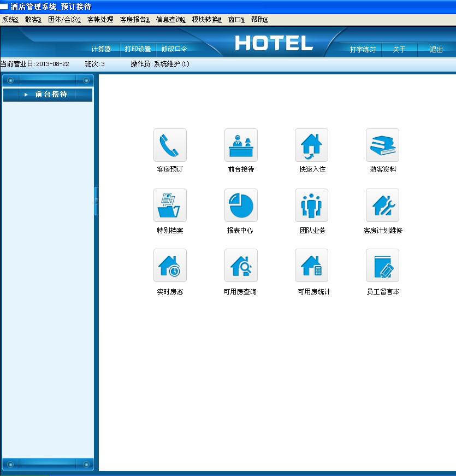456x476 pixels.
Task: Open the 熟客资料 books icon
Action: point(383,145)
